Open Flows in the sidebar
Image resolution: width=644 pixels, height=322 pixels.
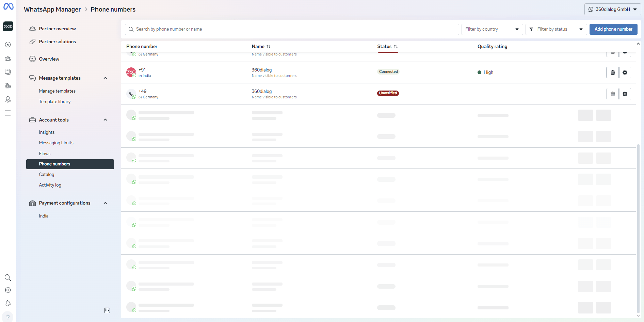[x=45, y=154]
